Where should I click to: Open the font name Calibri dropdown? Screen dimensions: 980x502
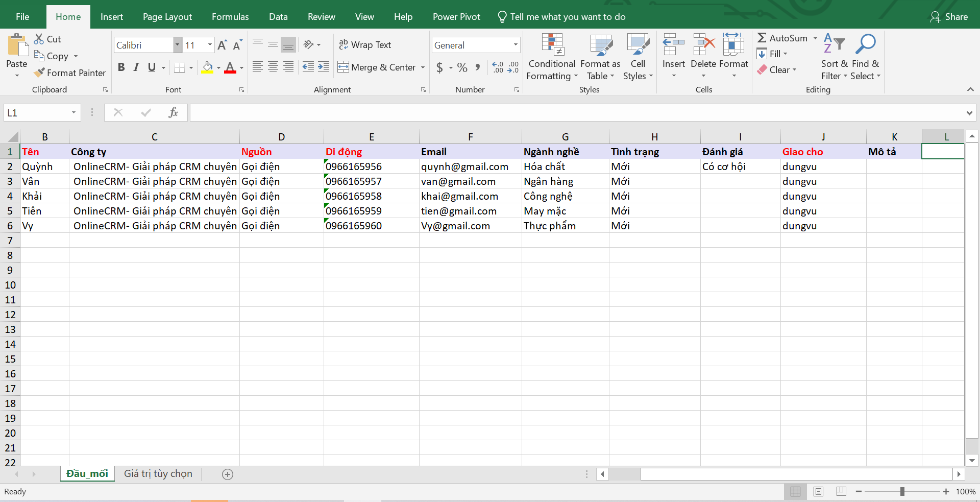(178, 45)
